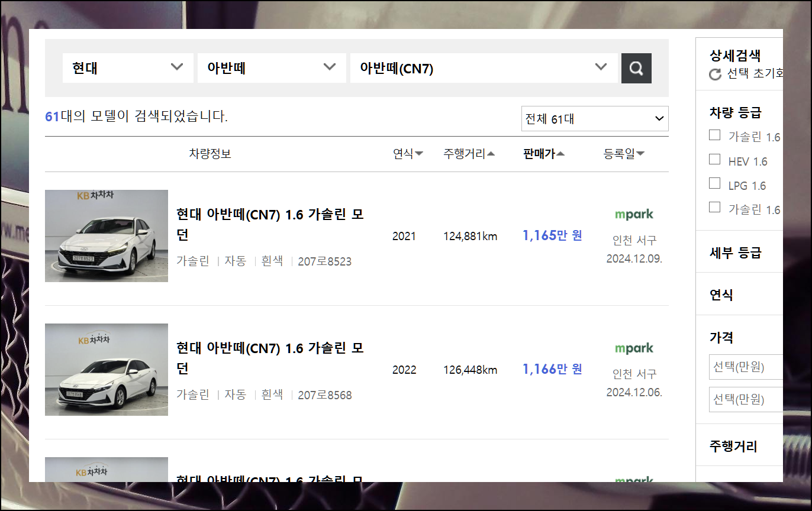Click the 124,881km mileage value
The height and width of the screenshot is (511, 812).
pos(471,237)
